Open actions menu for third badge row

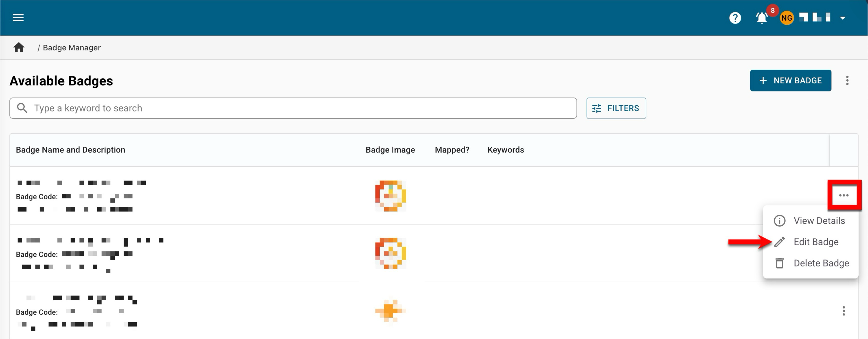pos(843,311)
